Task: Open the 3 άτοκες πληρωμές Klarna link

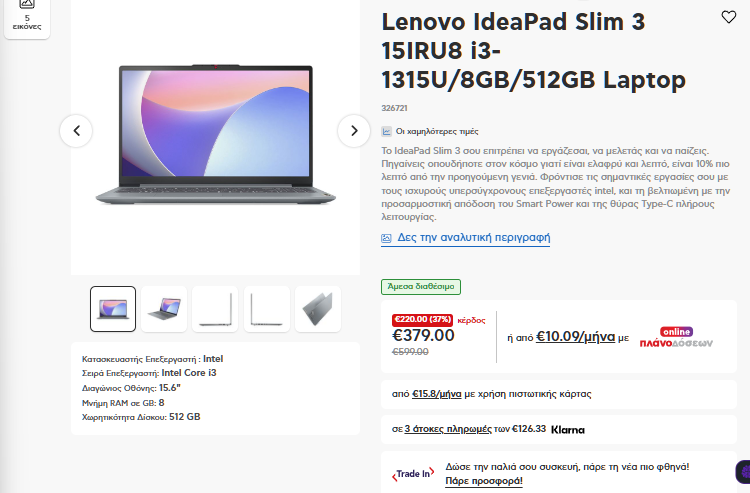Action: click(x=448, y=429)
